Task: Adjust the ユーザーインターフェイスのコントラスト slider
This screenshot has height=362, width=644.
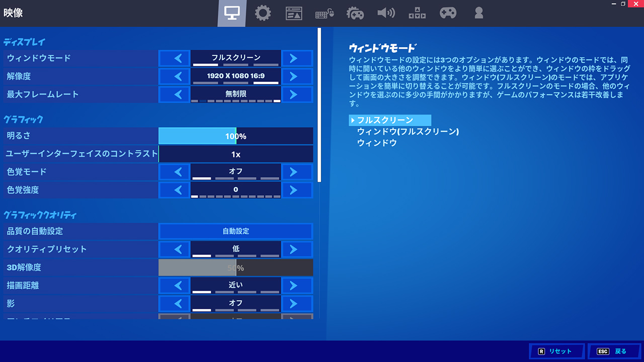Action: 236,154
